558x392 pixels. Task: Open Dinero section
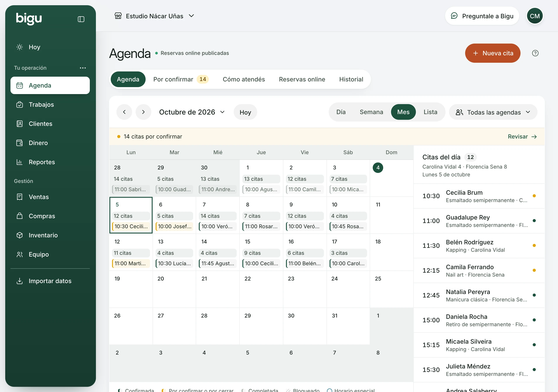[x=50, y=143]
